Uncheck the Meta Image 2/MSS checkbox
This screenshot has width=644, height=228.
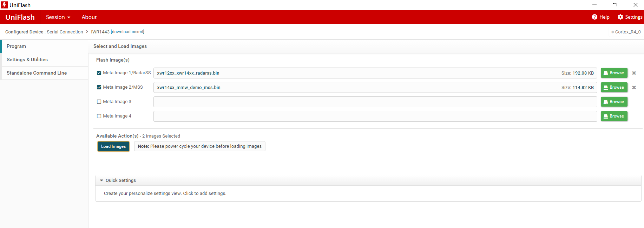click(x=99, y=87)
